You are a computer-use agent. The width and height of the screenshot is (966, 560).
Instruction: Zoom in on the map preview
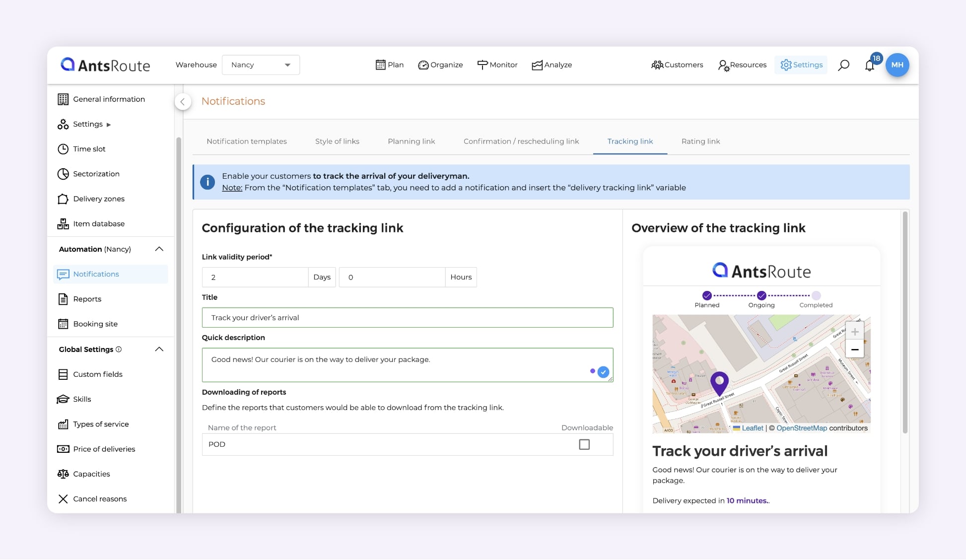[x=855, y=331]
